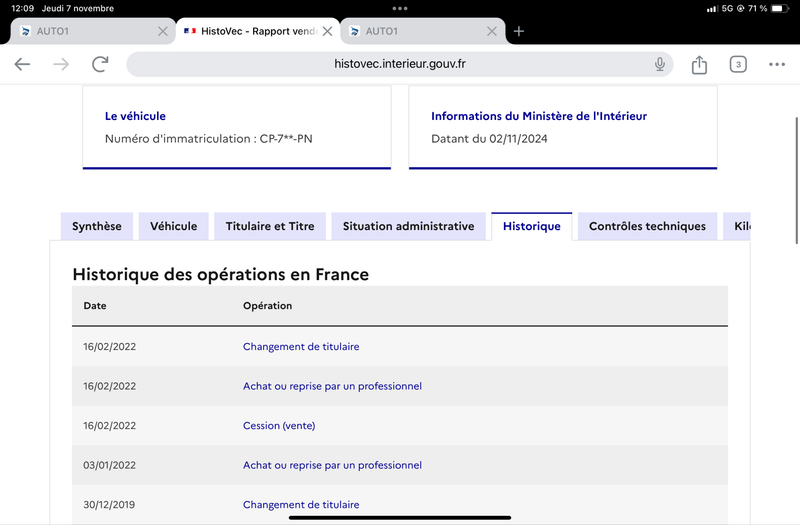Open the partially visible Kilométrage tab
Viewport: 800px width, 525px height.
tap(737, 226)
